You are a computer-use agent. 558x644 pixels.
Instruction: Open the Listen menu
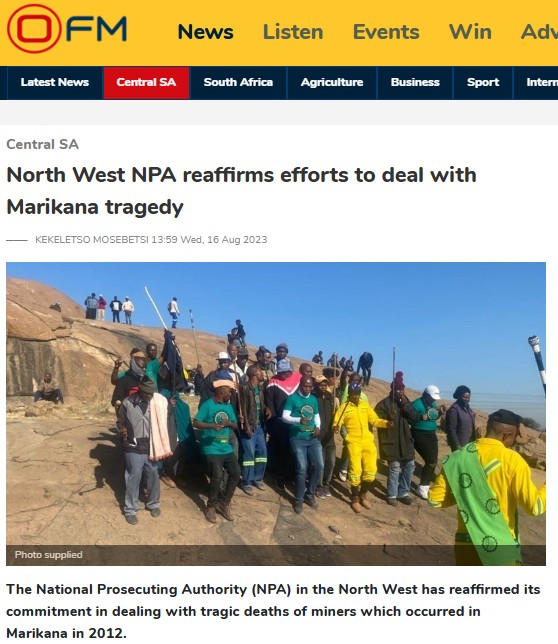[293, 32]
